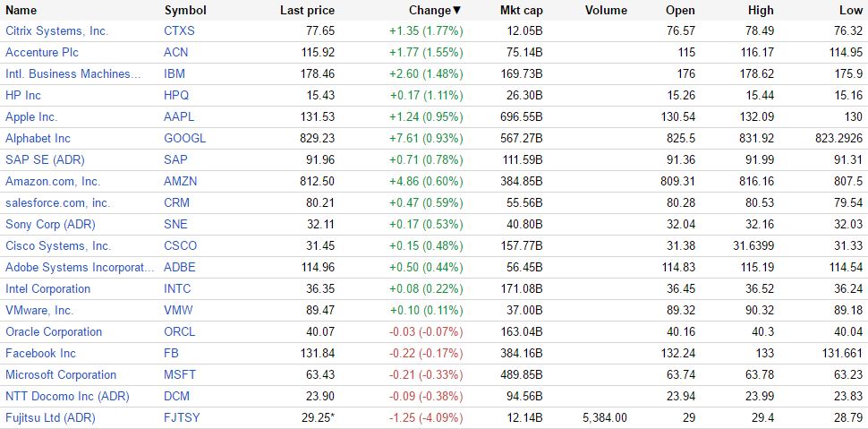Click the Symbol column header
Screen dimensions: 868x429
coord(185,11)
